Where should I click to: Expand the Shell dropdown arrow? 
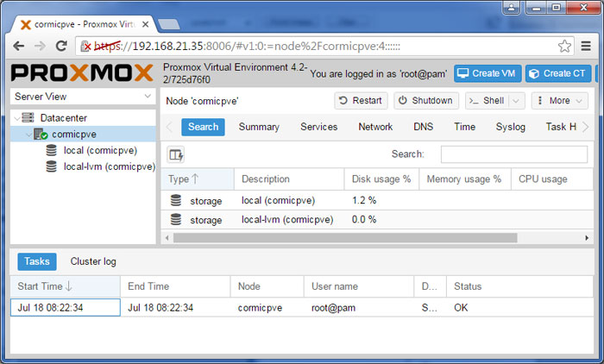[516, 101]
